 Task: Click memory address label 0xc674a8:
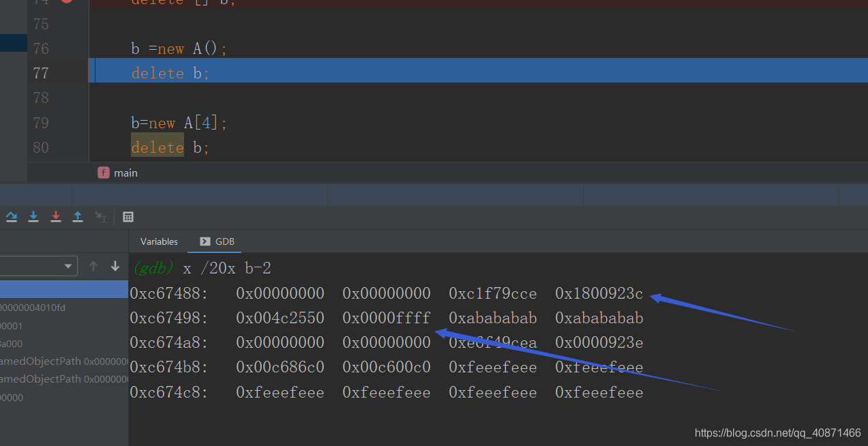(x=170, y=342)
